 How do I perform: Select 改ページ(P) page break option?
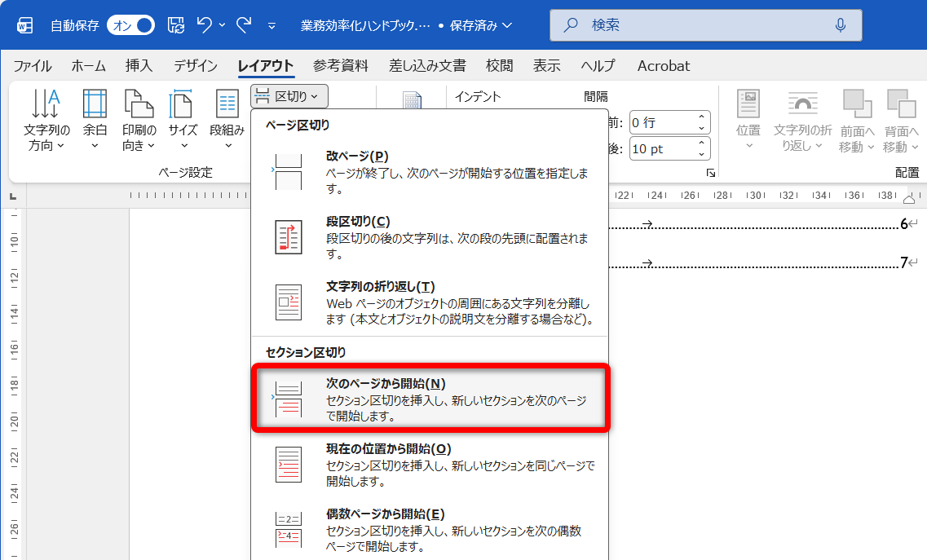[429, 172]
